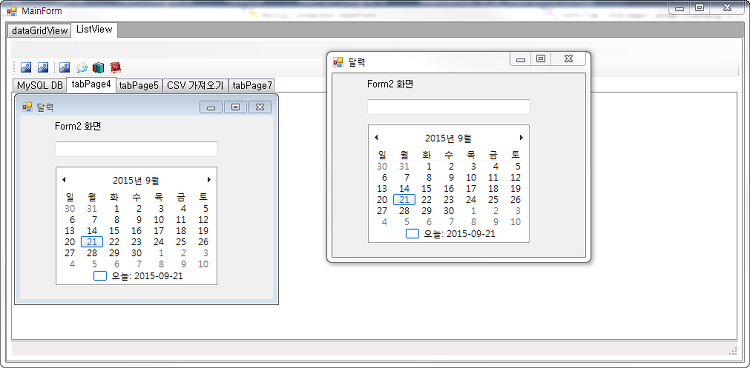Close the embedded 달력 window in tabPage4
Screen dimensions: 750x368
(x=260, y=107)
